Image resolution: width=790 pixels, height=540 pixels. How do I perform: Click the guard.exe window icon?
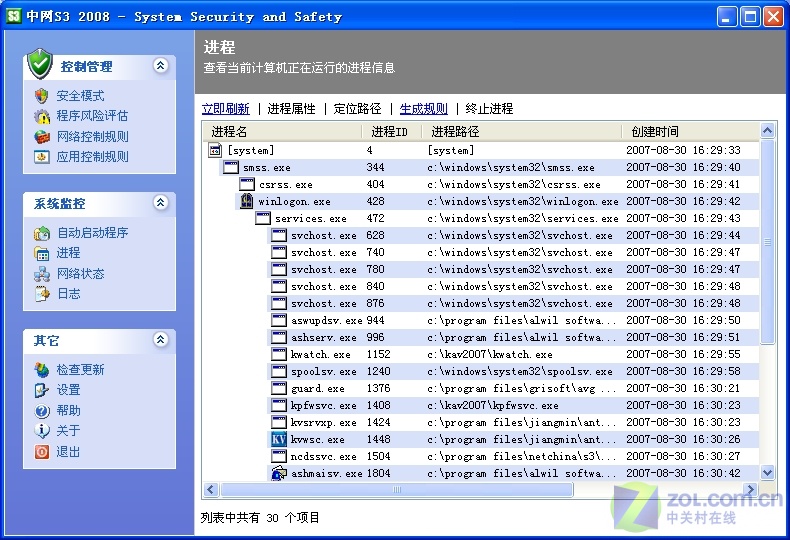pyautogui.click(x=279, y=388)
